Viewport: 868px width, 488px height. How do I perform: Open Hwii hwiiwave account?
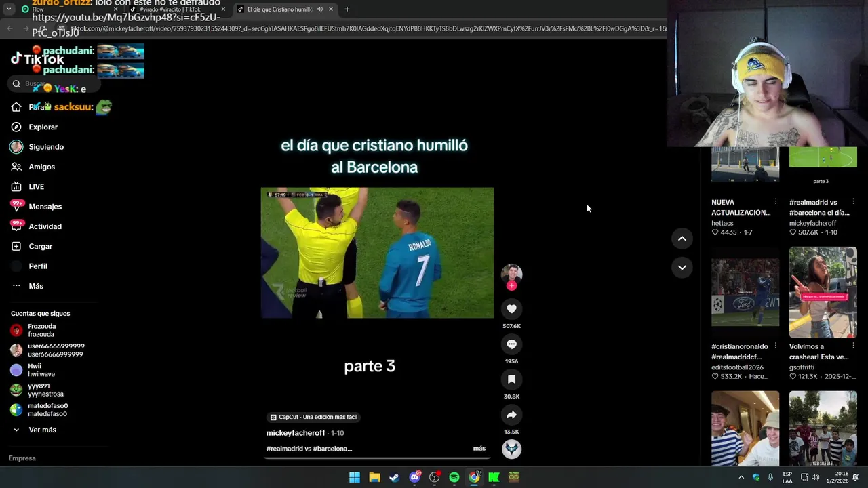pos(41,370)
